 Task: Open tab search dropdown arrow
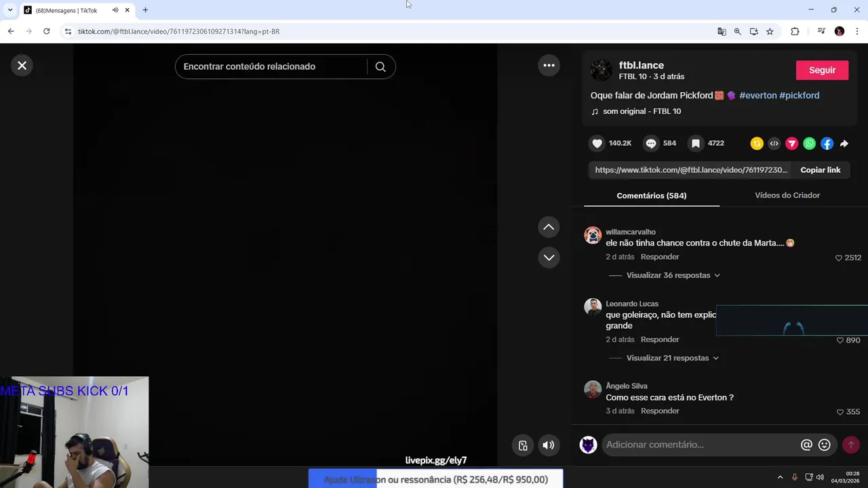click(9, 10)
